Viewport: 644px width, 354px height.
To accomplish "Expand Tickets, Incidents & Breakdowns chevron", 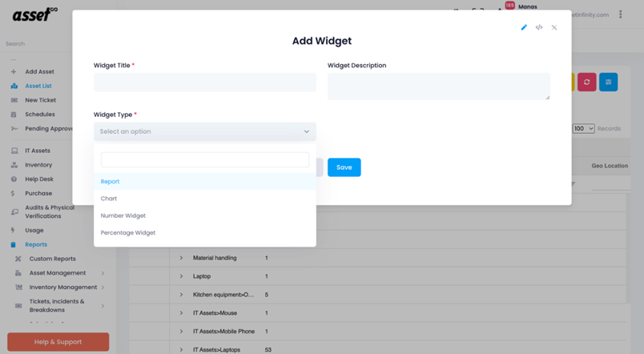I will pos(103,306).
